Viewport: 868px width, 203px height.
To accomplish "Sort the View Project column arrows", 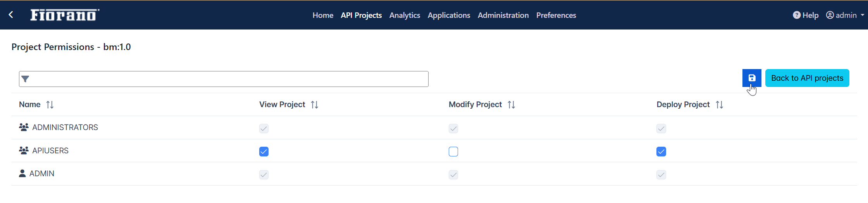I will pos(315,105).
